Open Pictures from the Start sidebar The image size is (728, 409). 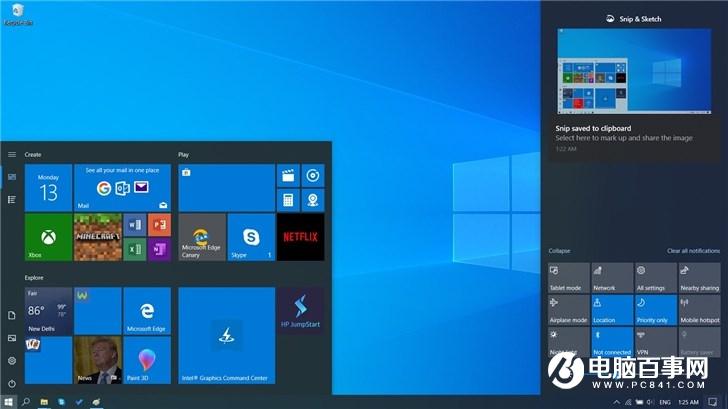[x=12, y=338]
